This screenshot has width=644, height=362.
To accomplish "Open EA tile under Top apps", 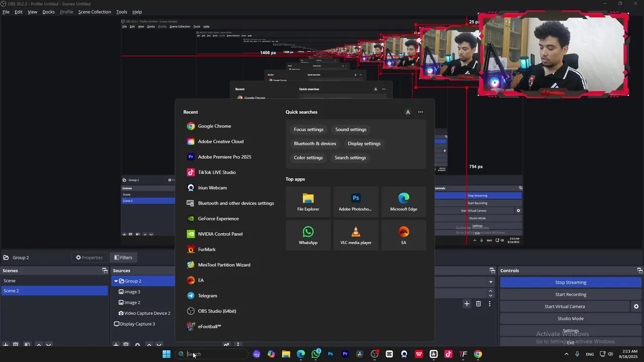I will pyautogui.click(x=404, y=235).
